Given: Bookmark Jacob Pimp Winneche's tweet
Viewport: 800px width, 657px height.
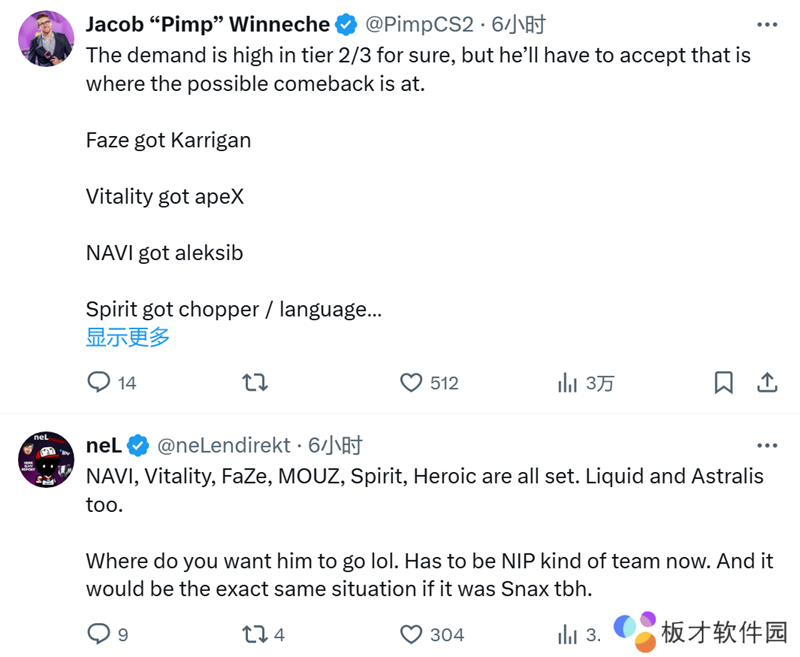Looking at the screenshot, I should pos(723,383).
